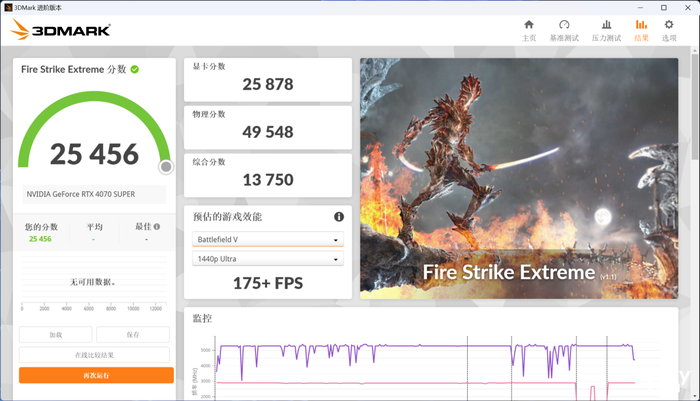Click the 显卡分数 25 878 graphics score card
Viewport: 700px width, 401px height.
coord(268,80)
